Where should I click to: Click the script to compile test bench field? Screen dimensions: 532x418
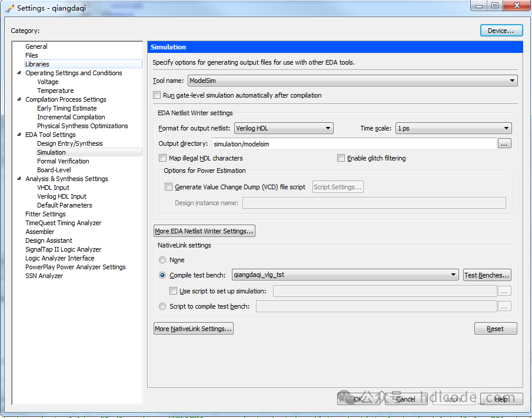click(376, 306)
